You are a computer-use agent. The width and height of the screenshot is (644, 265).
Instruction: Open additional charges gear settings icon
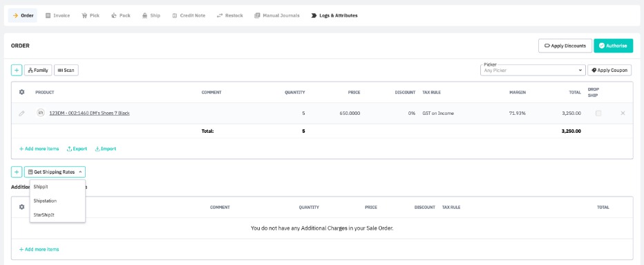22,207
